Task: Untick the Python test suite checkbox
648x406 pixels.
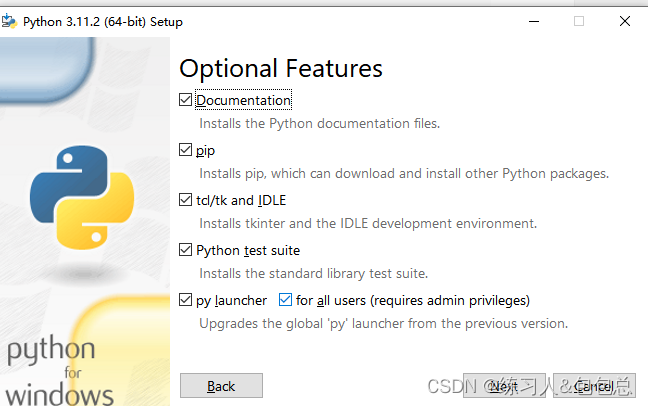Action: [x=186, y=250]
